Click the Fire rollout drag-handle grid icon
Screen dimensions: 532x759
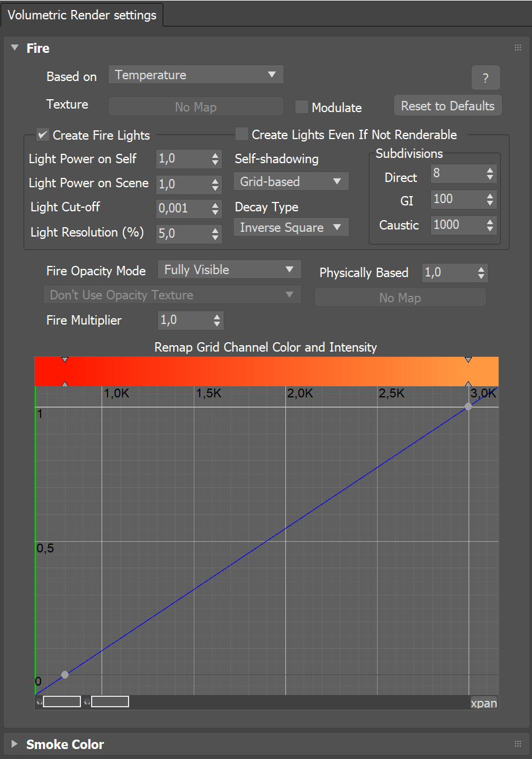(x=517, y=48)
